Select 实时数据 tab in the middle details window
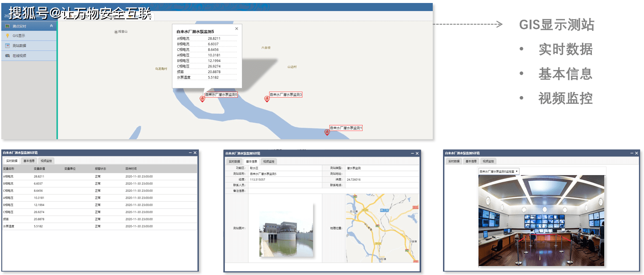The width and height of the screenshot is (644, 275). 234,161
